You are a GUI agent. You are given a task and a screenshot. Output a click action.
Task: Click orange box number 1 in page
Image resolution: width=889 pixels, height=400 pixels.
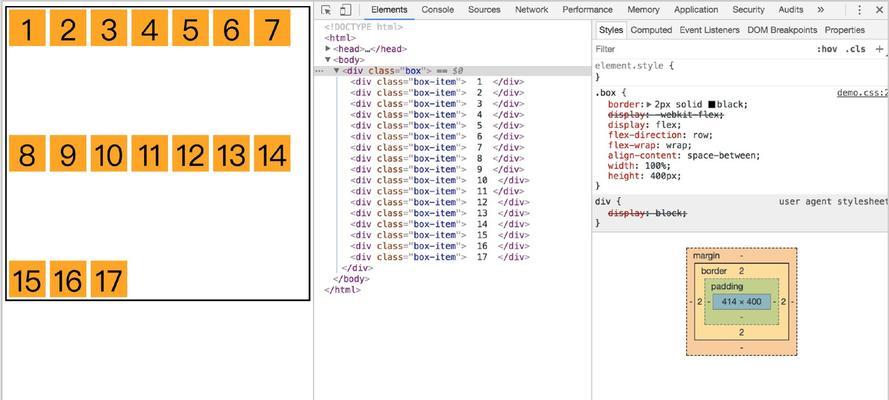(x=27, y=28)
